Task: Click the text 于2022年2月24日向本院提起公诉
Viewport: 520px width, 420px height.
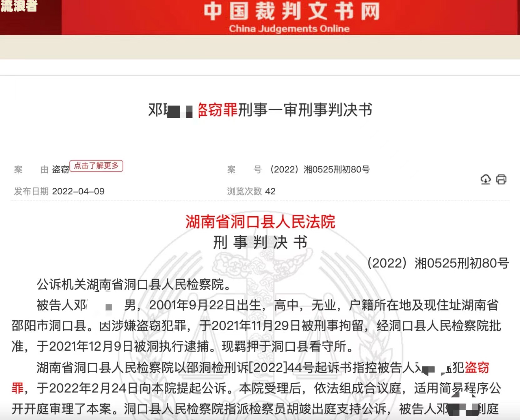Action: point(132,388)
